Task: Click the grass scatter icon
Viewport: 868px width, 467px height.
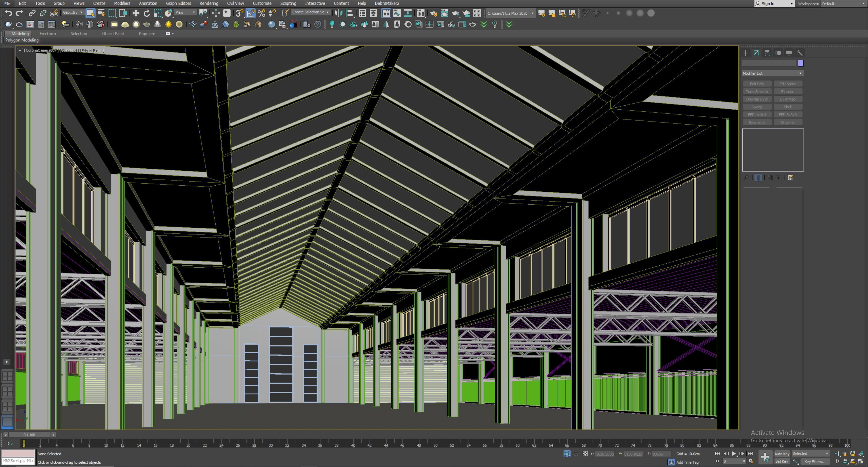Action: pyautogui.click(x=236, y=24)
